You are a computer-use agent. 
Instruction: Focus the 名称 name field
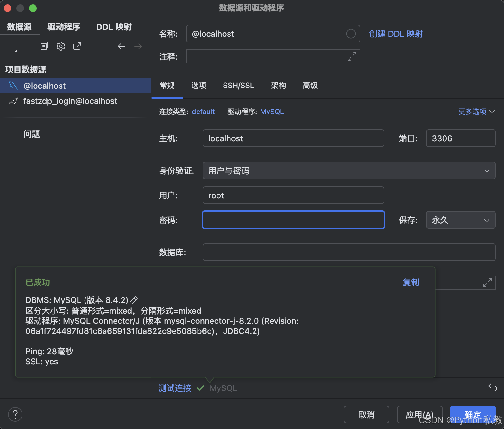[273, 34]
